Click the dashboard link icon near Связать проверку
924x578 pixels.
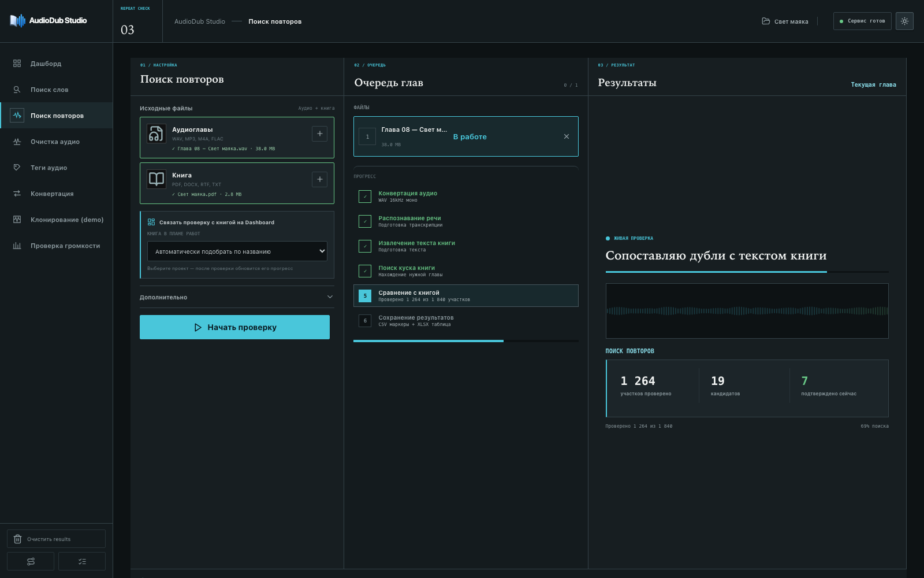pos(151,222)
